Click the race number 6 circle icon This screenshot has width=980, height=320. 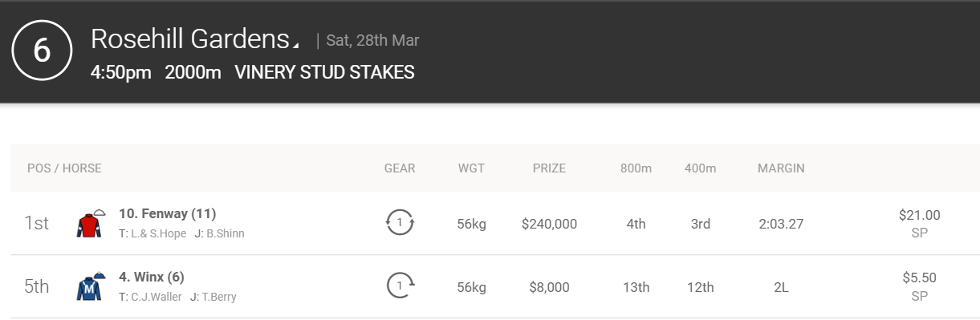click(42, 50)
